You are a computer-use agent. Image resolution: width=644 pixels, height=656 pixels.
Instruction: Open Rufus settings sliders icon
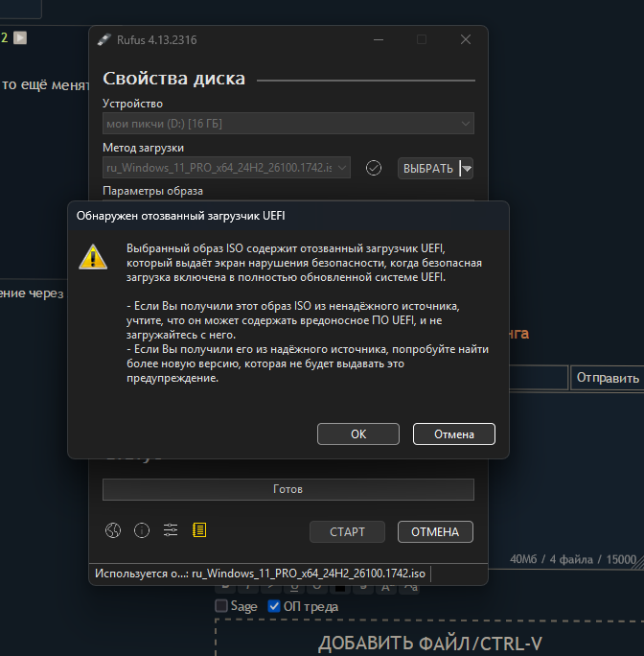171,530
